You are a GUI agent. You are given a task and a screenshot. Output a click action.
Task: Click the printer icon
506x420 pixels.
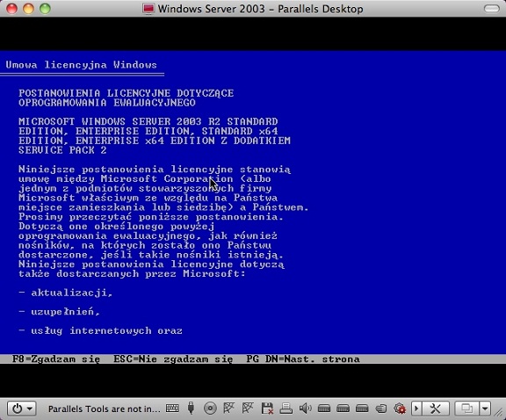[286, 409]
